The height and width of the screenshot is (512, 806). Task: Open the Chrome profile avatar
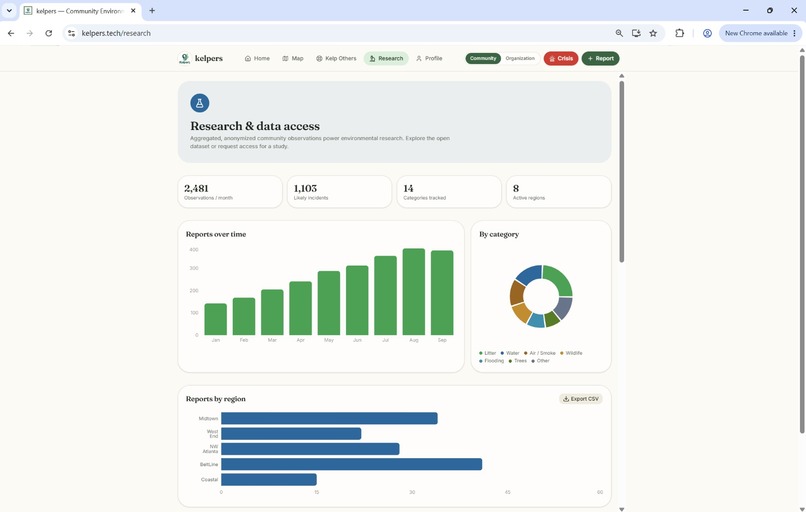pos(707,33)
